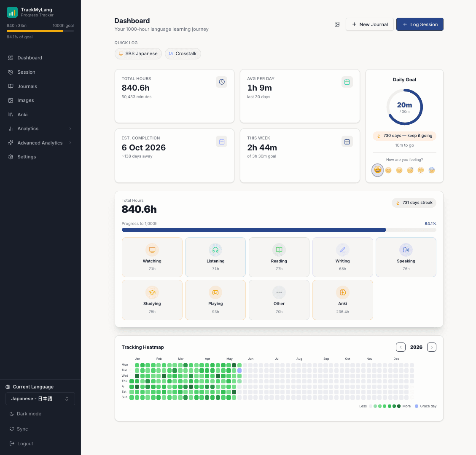
Task: Click the 730 days keep it going badge
Action: [404, 136]
